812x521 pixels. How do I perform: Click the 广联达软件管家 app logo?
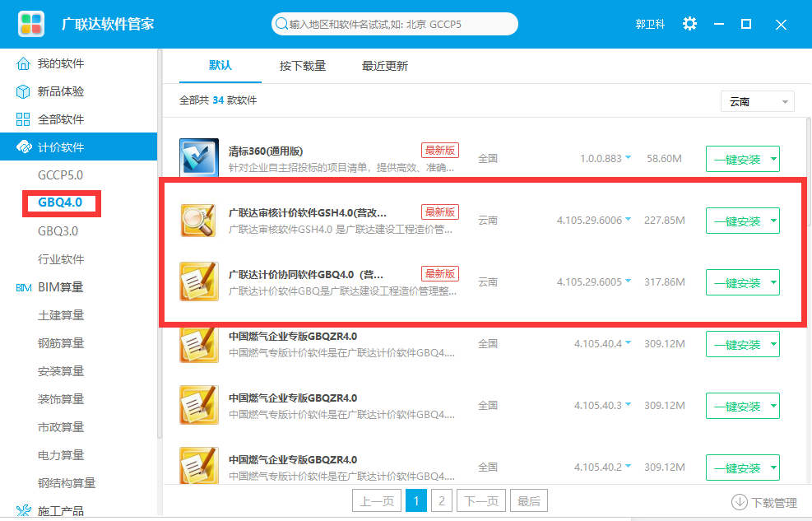[x=31, y=24]
